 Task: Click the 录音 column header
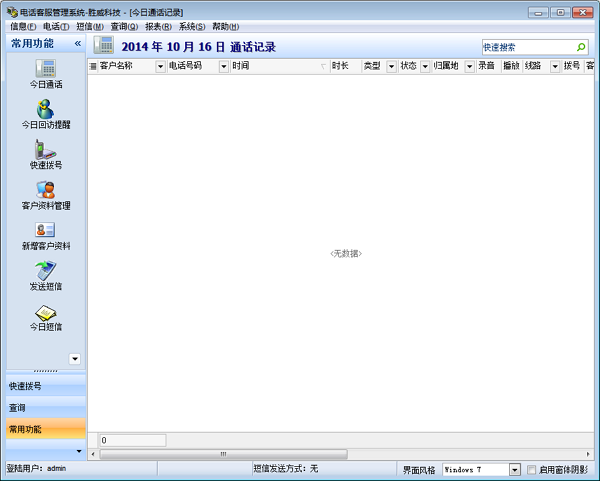488,66
